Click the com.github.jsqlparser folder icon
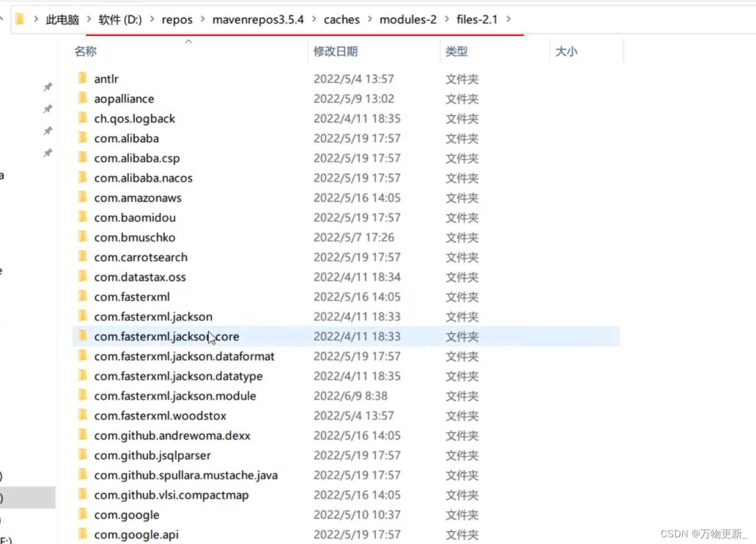756x544 pixels. [x=83, y=455]
